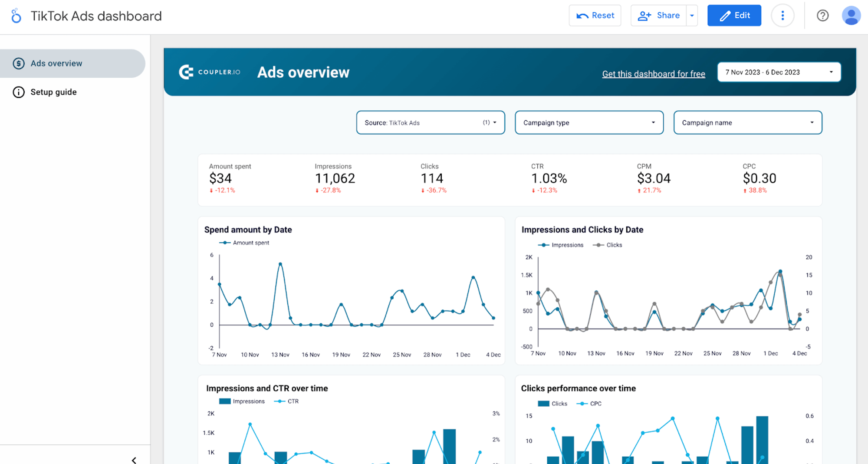
Task: Click the TikTok Ads dashboard report title
Action: 96,16
